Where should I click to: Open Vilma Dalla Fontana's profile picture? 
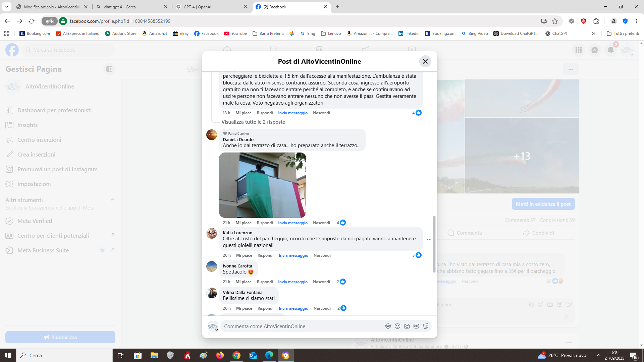click(212, 293)
